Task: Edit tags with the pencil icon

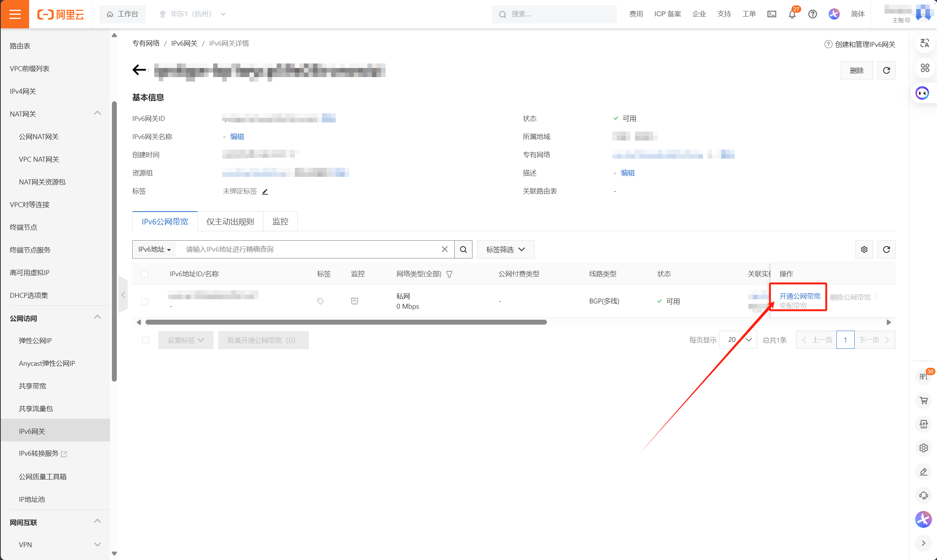Action: pyautogui.click(x=265, y=192)
